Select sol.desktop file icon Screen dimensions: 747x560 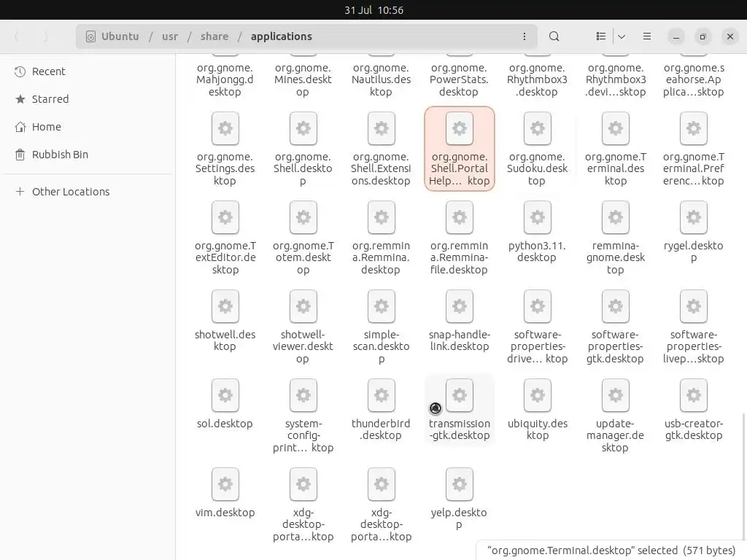pyautogui.click(x=225, y=396)
